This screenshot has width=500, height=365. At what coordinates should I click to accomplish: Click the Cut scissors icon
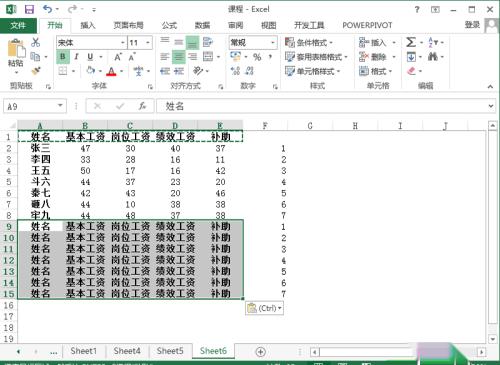coord(35,42)
